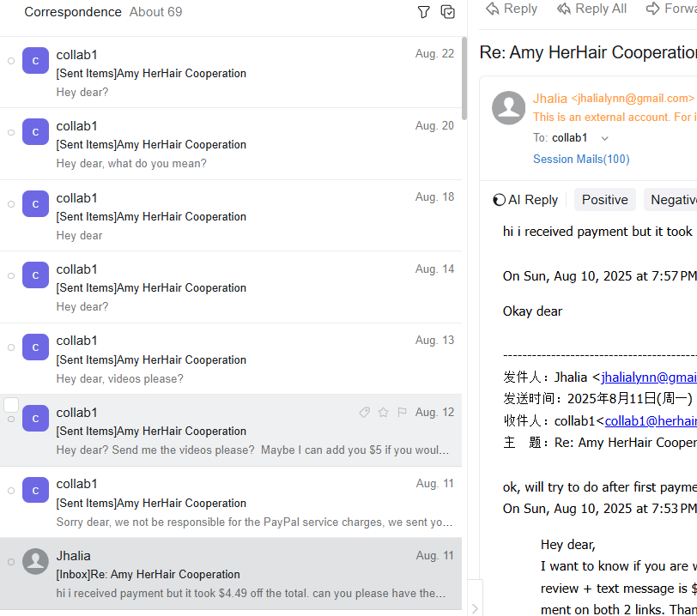Flag the Aug. 12 collab1 email
The width and height of the screenshot is (697, 616).
point(402,413)
